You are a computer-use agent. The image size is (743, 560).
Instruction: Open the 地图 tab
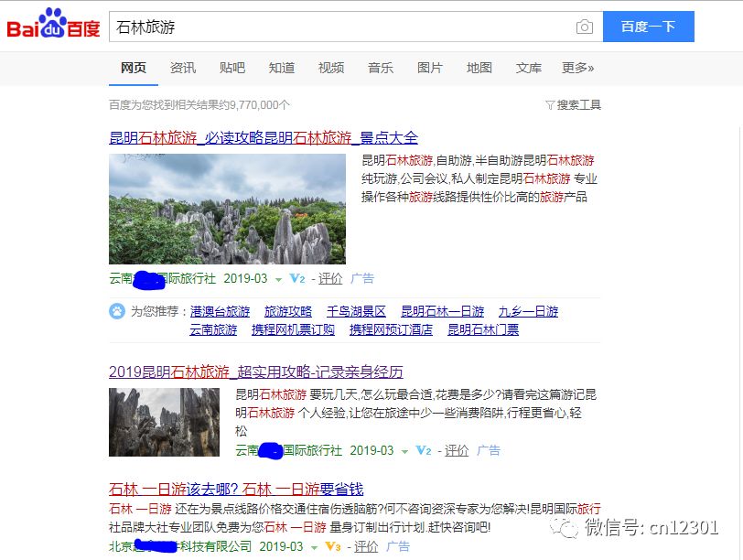[x=479, y=68]
